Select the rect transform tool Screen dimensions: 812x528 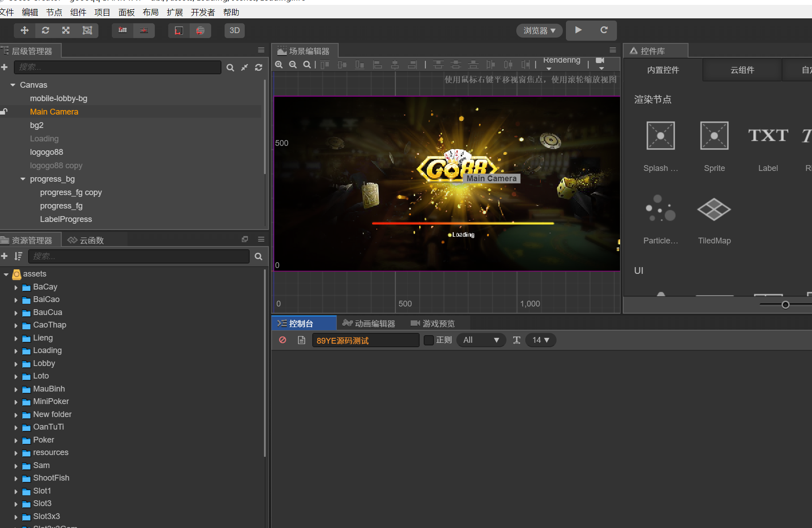[x=87, y=30]
